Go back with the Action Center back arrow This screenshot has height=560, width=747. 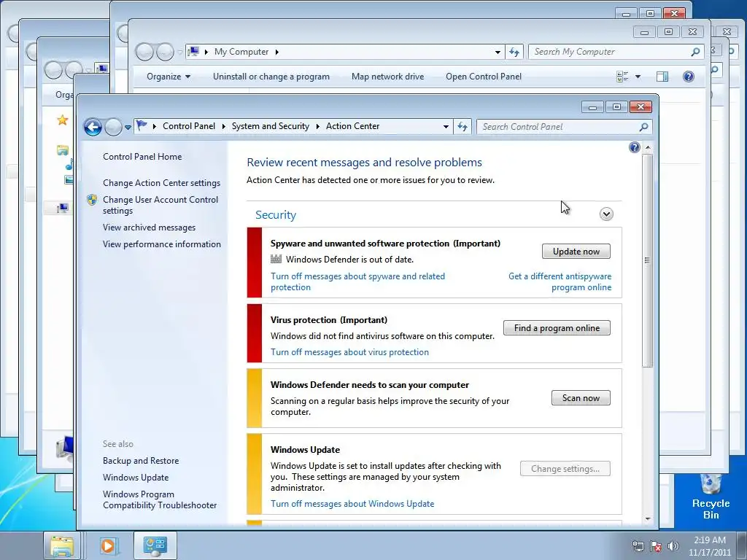tap(93, 127)
